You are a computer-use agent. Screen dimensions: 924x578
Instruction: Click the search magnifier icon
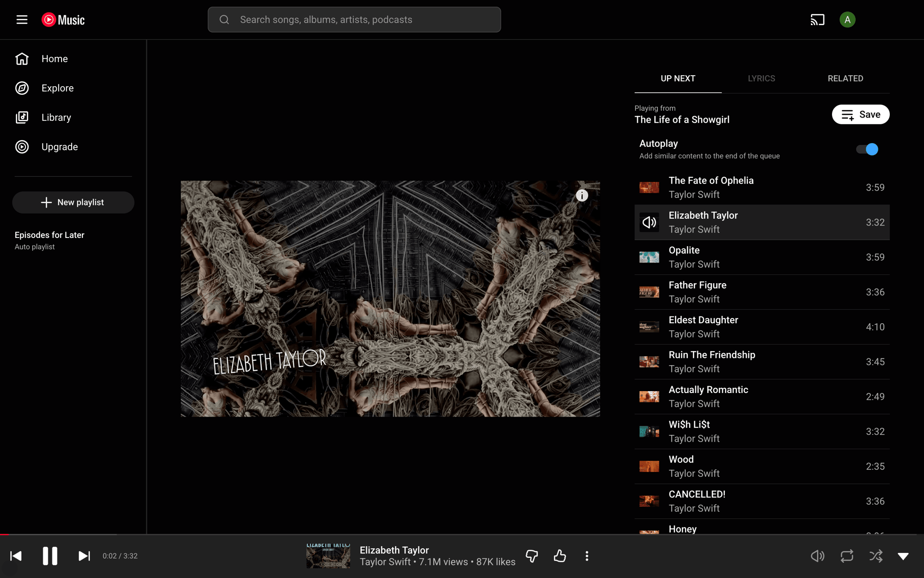click(x=224, y=20)
